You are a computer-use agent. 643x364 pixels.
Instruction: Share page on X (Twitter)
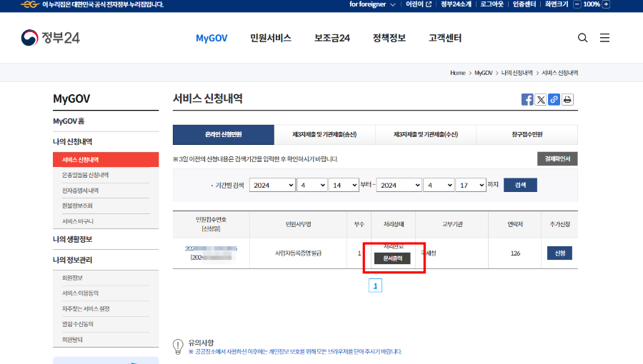point(541,99)
